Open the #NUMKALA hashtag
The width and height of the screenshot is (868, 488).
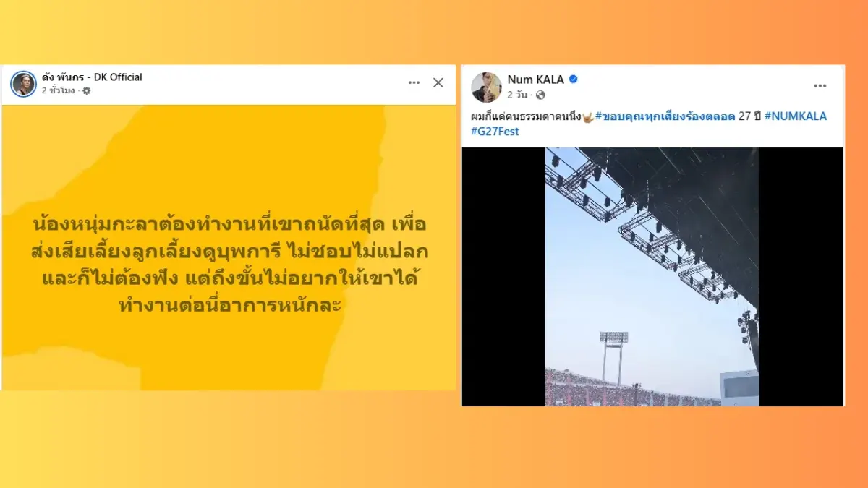click(795, 116)
